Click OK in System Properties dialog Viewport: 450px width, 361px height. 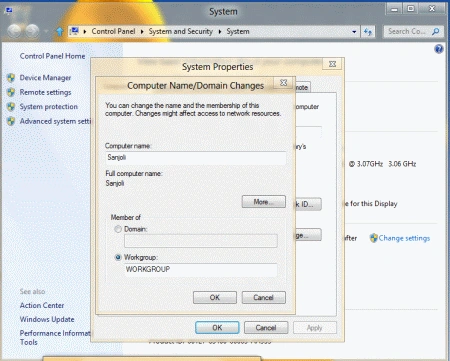[x=217, y=327]
